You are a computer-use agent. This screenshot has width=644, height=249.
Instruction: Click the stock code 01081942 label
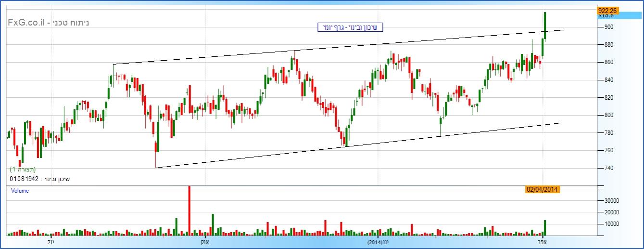(24, 179)
